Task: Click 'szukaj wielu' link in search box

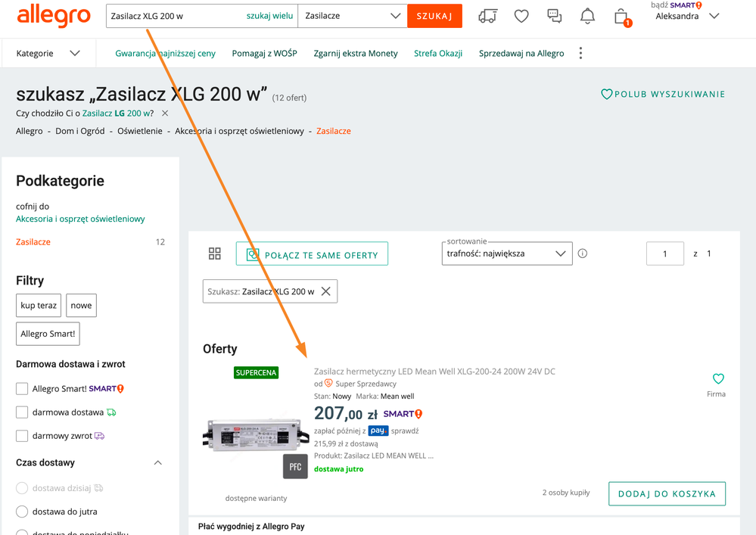Action: 269,16
